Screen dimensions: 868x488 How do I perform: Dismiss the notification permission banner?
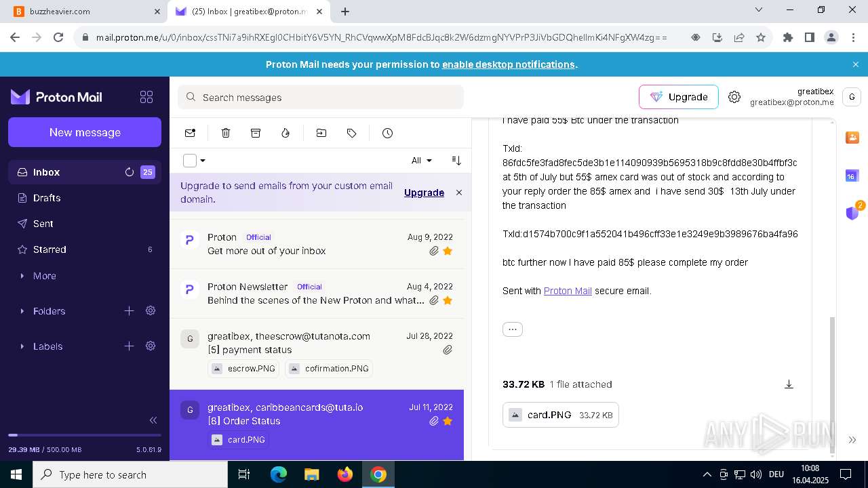point(856,64)
